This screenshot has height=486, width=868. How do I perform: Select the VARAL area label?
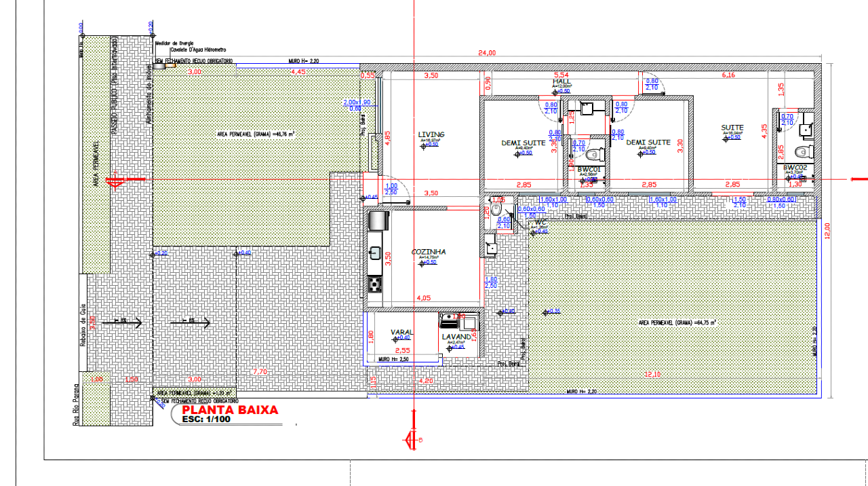[401, 332]
